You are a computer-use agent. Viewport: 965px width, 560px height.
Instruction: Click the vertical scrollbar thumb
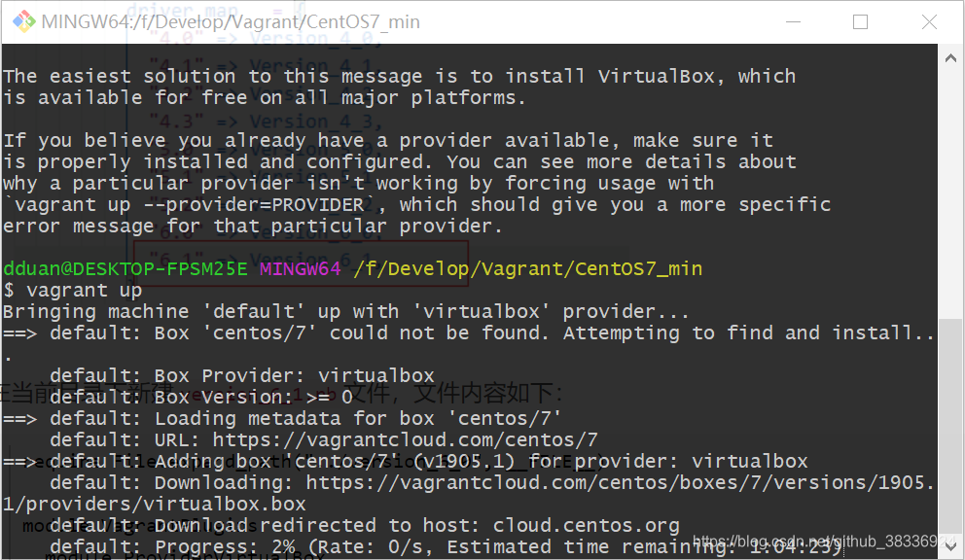pos(950,425)
